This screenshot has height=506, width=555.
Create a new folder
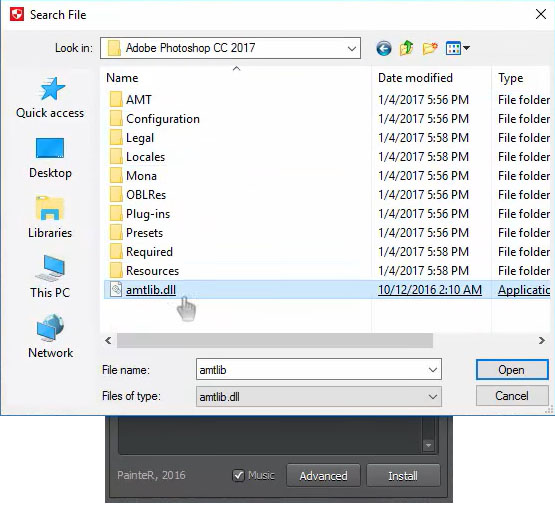click(430, 48)
